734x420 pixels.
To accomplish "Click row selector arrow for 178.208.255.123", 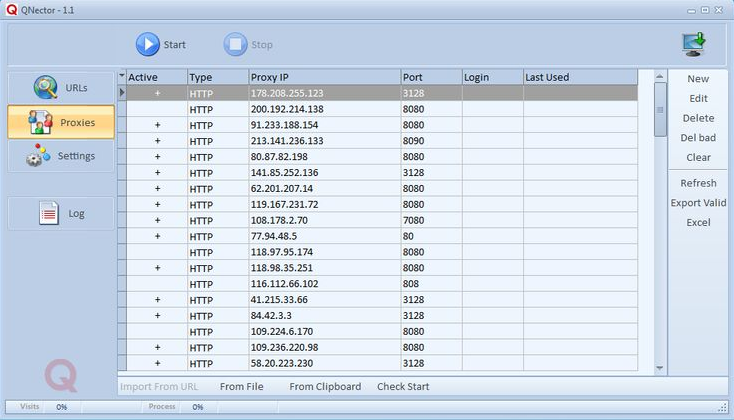I will click(122, 93).
